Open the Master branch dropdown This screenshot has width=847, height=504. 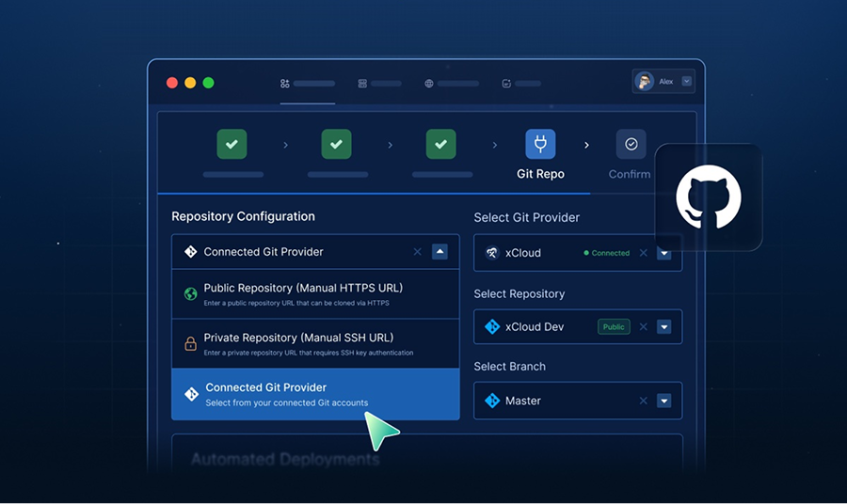pos(663,401)
